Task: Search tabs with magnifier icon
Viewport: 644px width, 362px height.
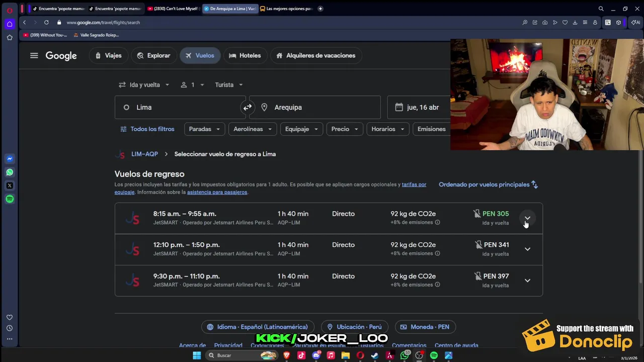Action: coord(601,9)
